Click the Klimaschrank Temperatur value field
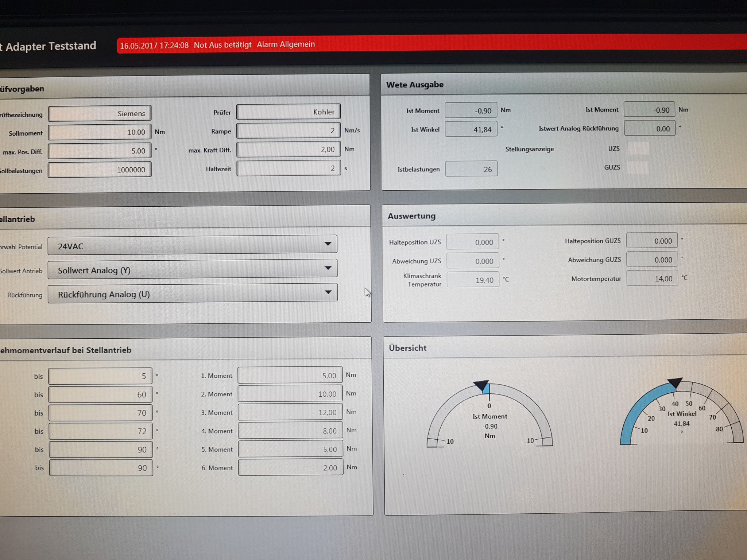The height and width of the screenshot is (560, 747). 473,280
